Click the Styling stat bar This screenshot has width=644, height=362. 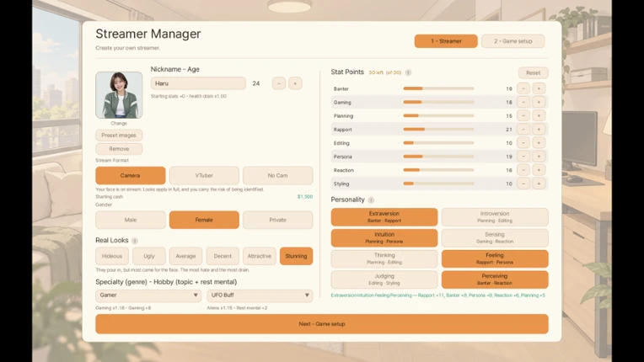click(x=438, y=184)
